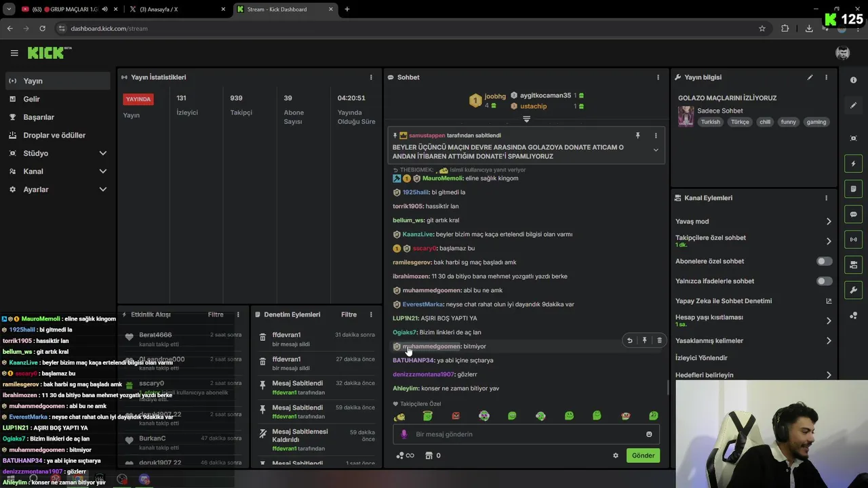Toggle Yalnızca ifadelerle sohbet switch
Viewport: 868px width, 488px height.
824,281
